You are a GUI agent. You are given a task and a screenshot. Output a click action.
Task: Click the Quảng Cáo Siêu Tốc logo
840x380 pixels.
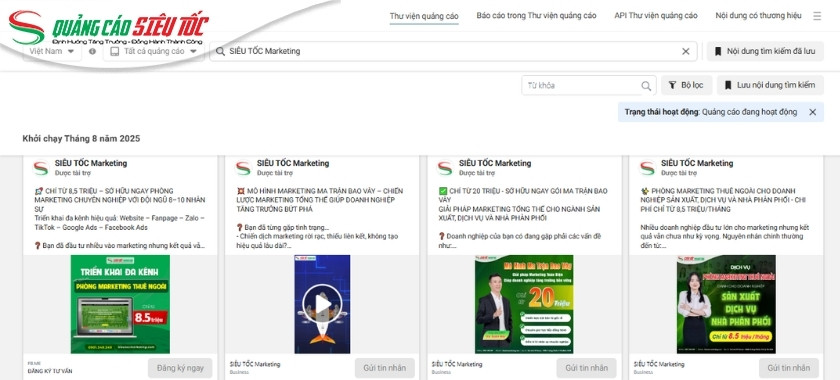[109, 28]
